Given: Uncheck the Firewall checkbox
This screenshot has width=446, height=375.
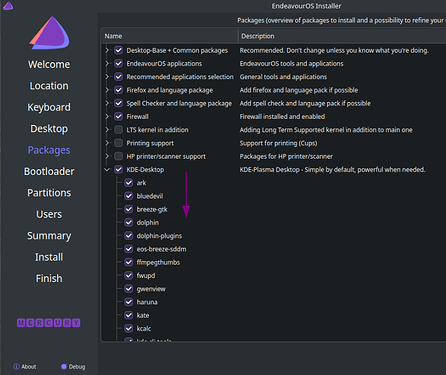Looking at the screenshot, I should click(x=118, y=116).
